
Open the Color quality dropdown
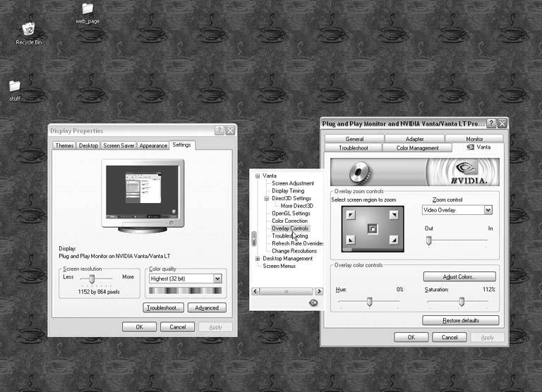click(x=217, y=278)
